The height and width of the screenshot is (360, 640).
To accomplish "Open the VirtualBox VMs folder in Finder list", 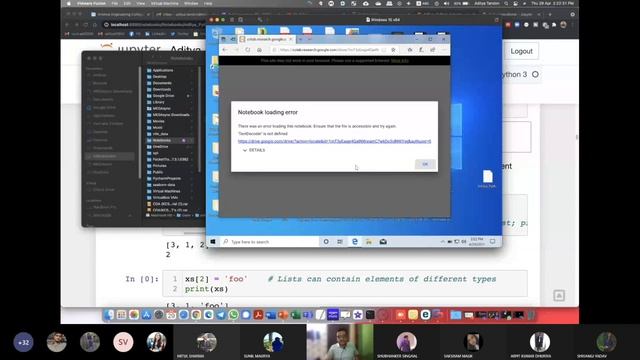I will coord(165,198).
